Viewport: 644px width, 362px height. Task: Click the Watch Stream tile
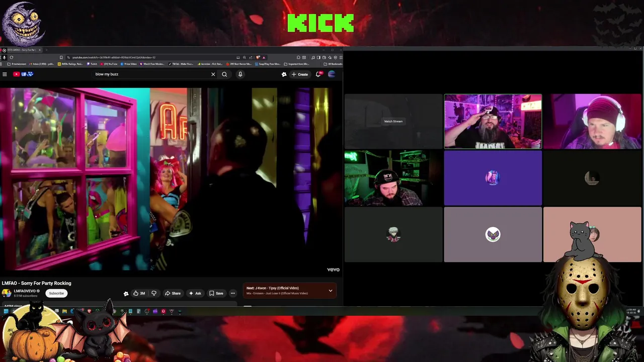point(393,121)
